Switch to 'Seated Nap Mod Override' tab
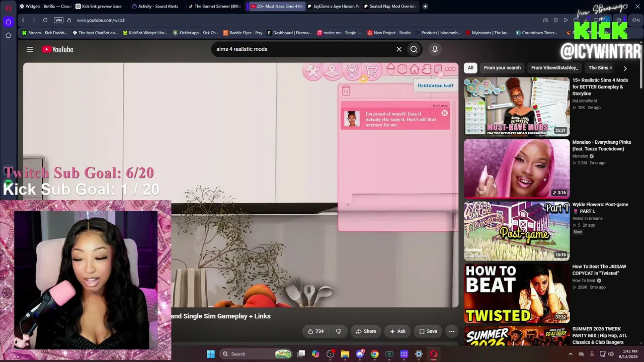This screenshot has width=644, height=362. (389, 7)
